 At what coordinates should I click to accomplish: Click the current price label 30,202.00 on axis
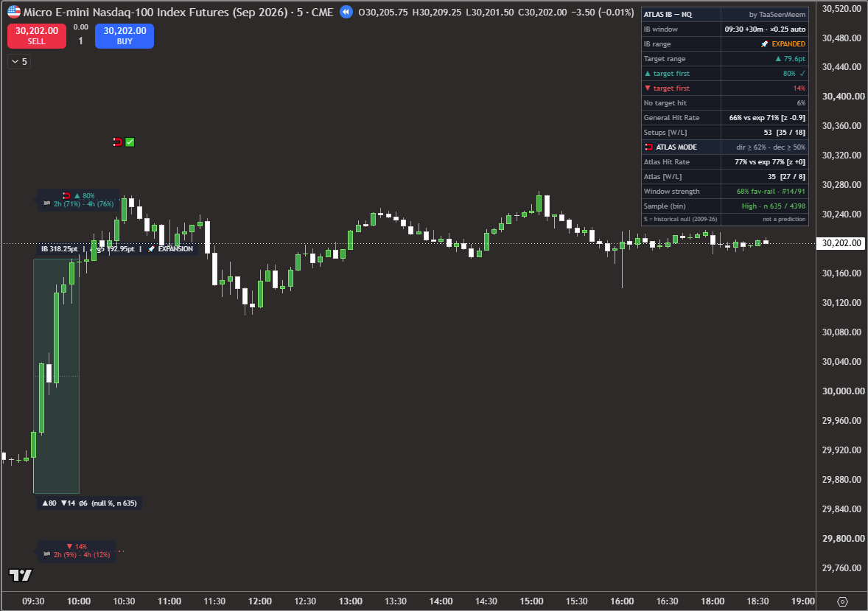click(x=841, y=243)
